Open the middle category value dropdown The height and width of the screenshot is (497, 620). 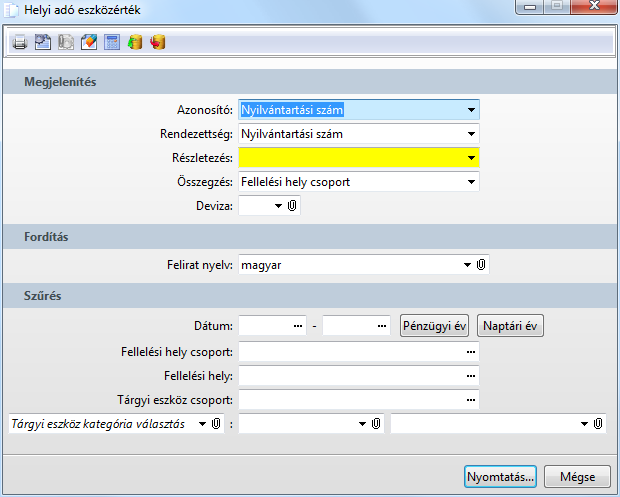pyautogui.click(x=363, y=424)
